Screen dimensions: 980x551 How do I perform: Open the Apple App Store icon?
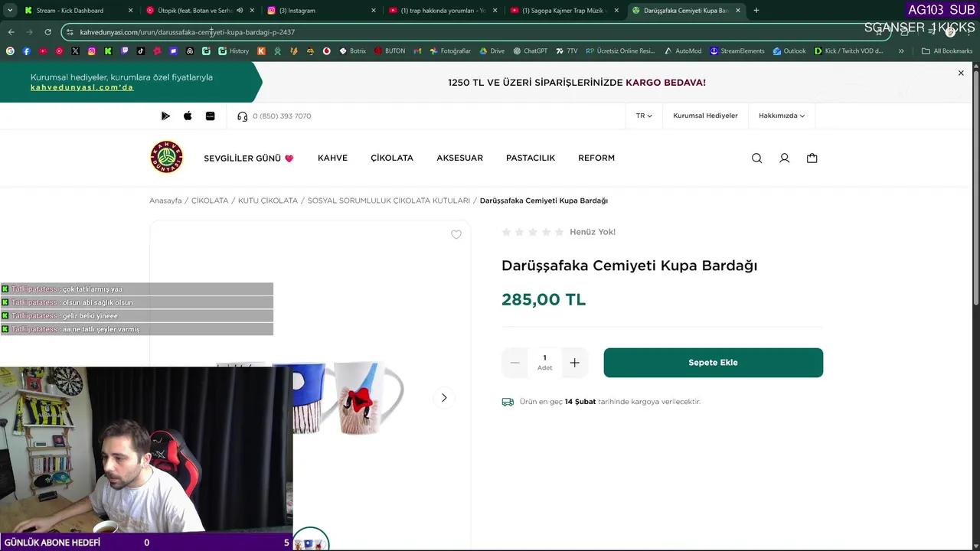(x=188, y=116)
